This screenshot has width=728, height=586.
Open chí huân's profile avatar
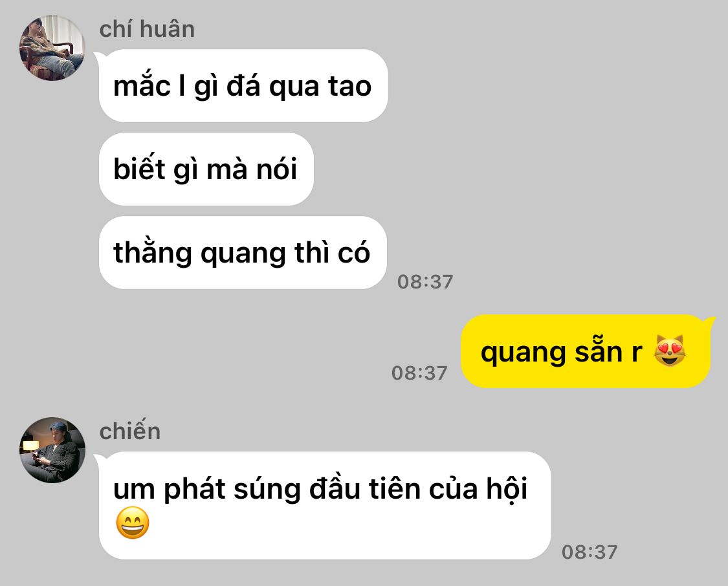[x=52, y=47]
